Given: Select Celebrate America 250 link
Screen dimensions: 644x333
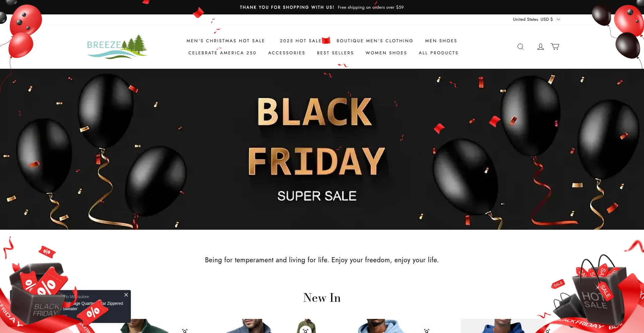Looking at the screenshot, I should pos(222,53).
